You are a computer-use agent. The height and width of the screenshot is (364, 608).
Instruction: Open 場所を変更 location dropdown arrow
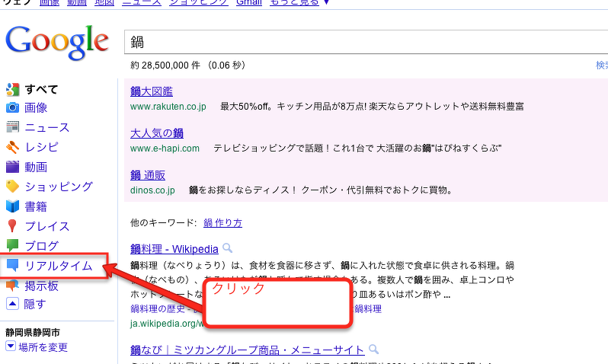click(11, 346)
